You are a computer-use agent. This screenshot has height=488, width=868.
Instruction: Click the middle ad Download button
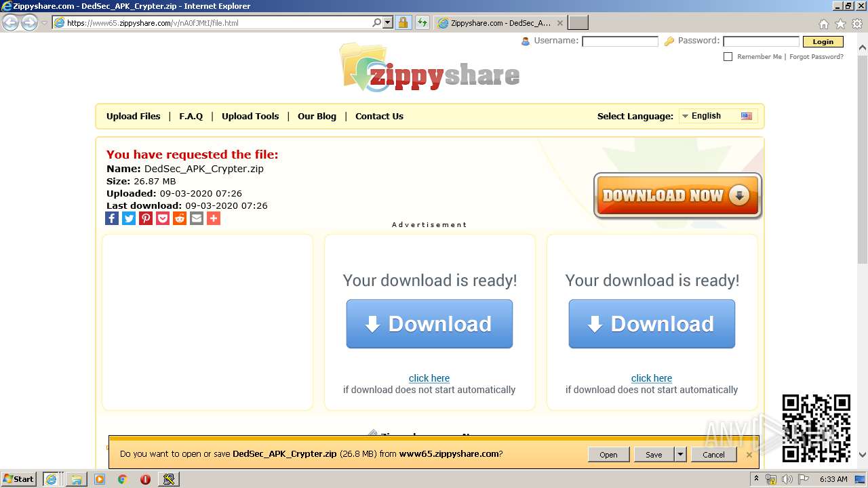(429, 324)
